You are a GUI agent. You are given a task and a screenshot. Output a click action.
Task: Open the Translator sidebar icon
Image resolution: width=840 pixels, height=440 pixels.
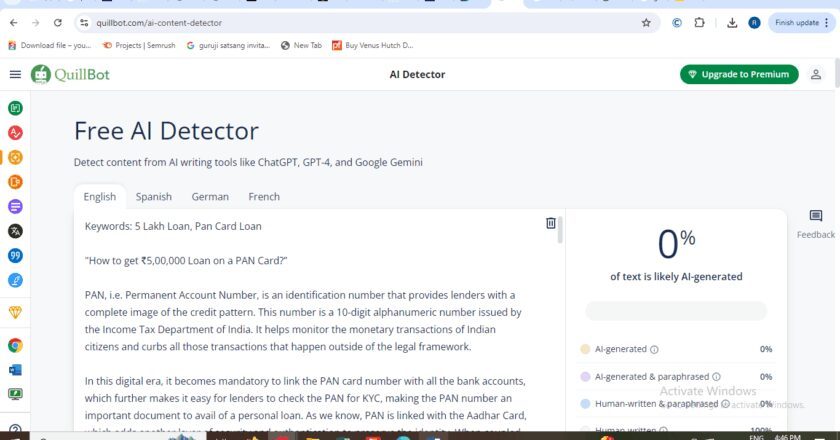[x=15, y=231]
